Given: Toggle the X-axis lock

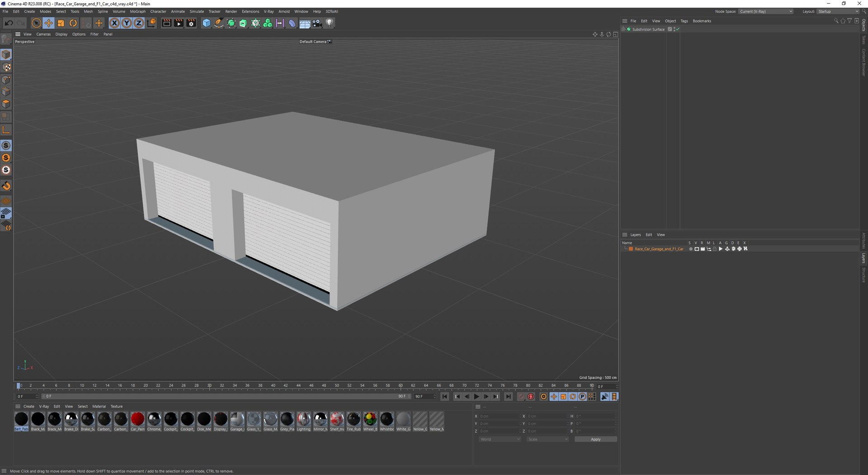Looking at the screenshot, I should (x=115, y=23).
